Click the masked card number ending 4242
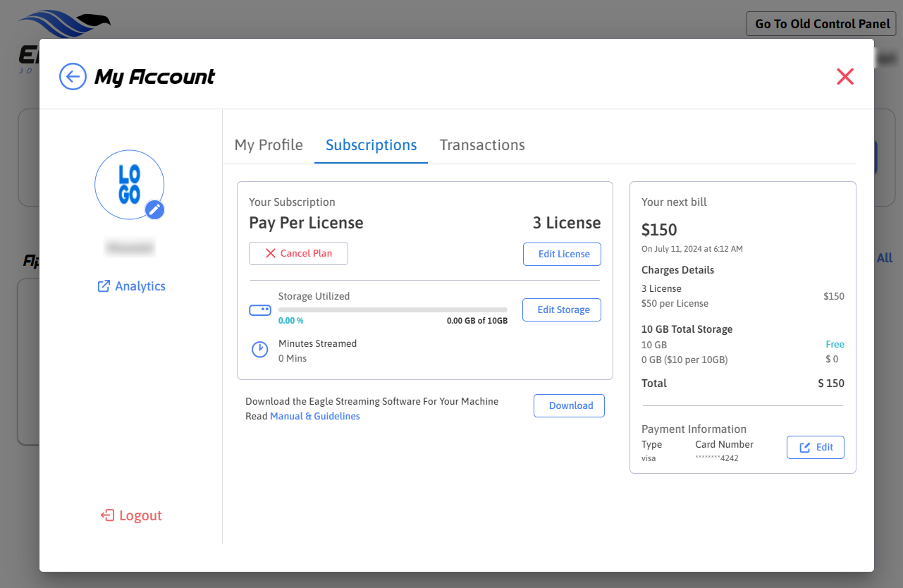The image size is (903, 588). [717, 458]
